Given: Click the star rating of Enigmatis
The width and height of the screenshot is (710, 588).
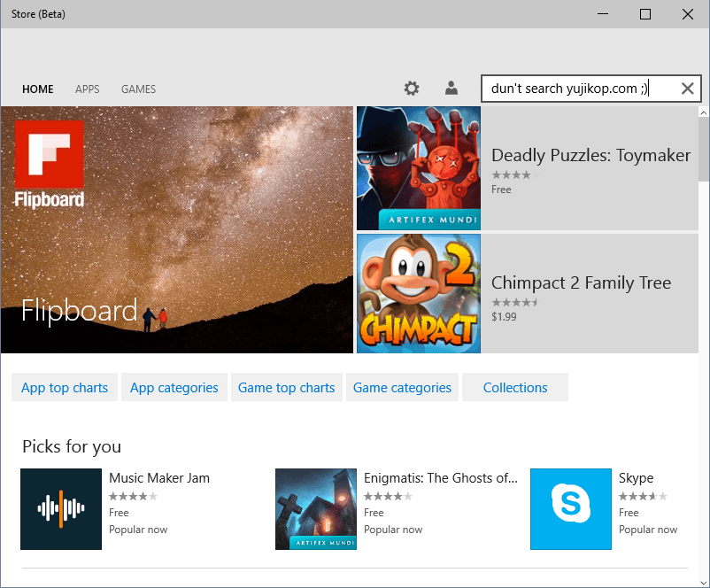Looking at the screenshot, I should pyautogui.click(x=388, y=496).
